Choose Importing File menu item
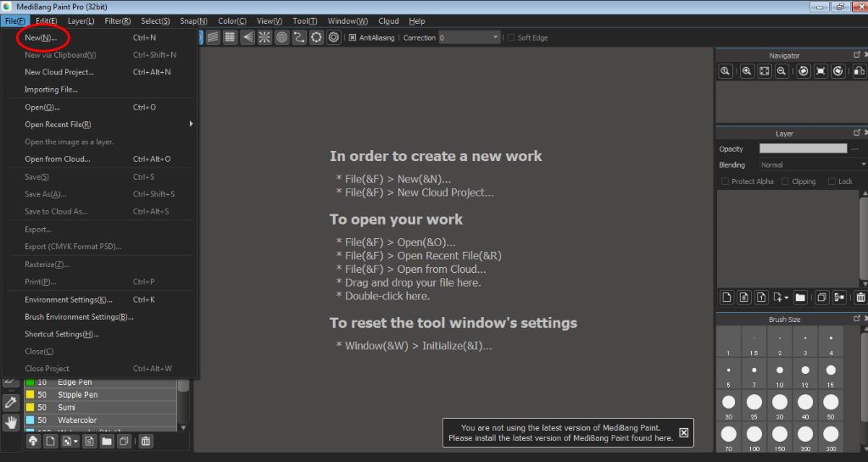Viewport: 868px width, 462px height. coord(101,89)
